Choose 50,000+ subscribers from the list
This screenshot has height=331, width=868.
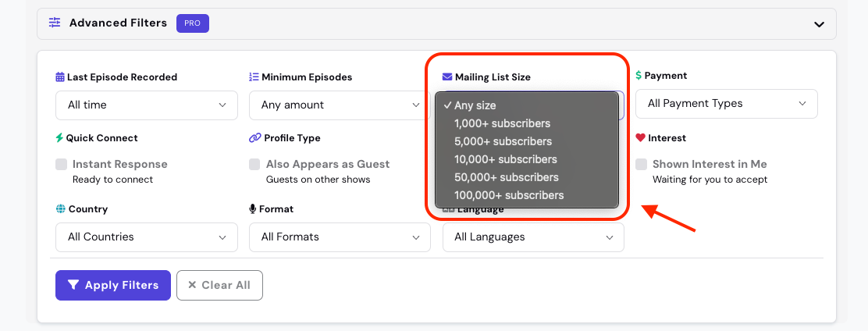pyautogui.click(x=526, y=177)
